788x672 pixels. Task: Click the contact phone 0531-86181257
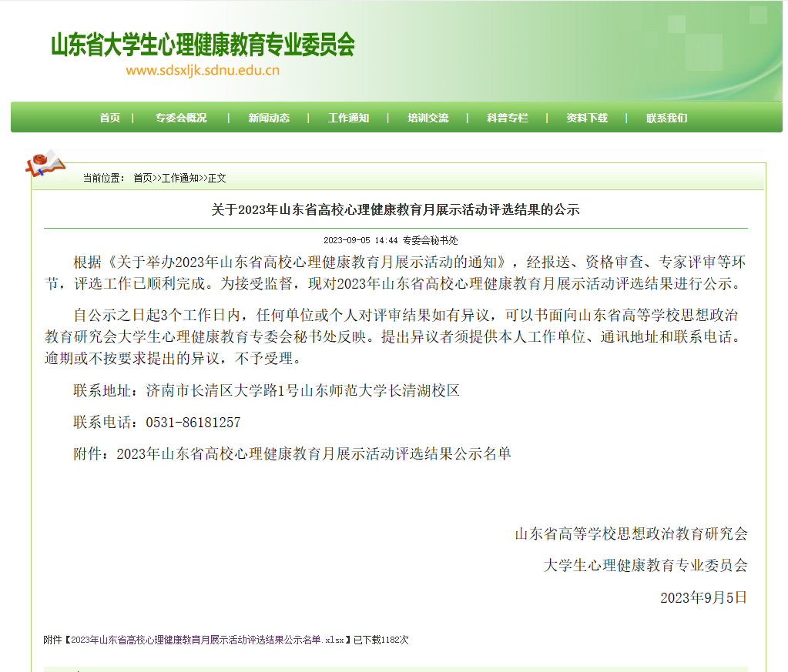[193, 423]
